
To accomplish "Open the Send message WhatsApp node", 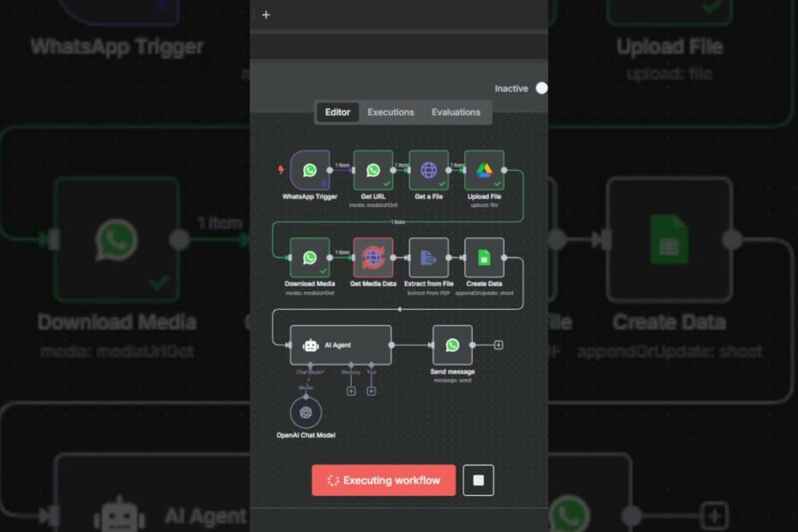I will click(x=452, y=345).
